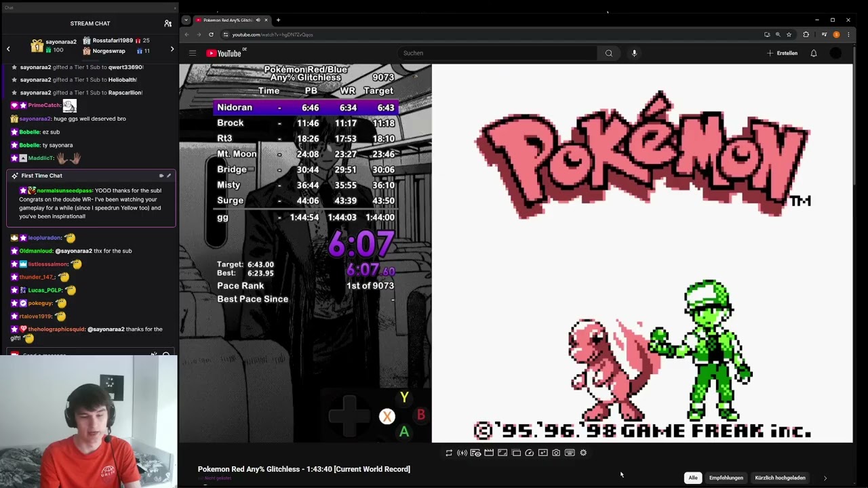Screen dimensions: 868x488
Task: Show the previous gift leaderboard page
Action: pyautogui.click(x=8, y=49)
